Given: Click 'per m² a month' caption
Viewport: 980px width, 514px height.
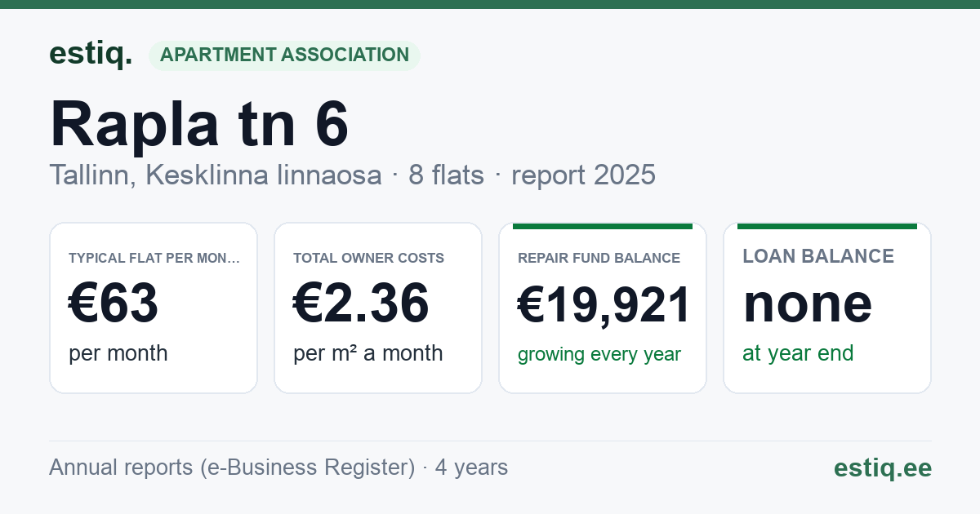Looking at the screenshot, I should (x=368, y=353).
